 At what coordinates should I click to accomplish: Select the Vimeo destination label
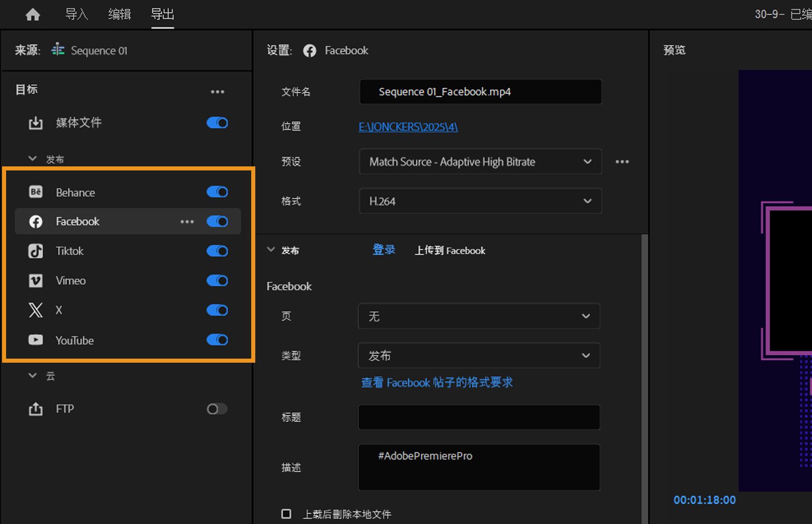tap(71, 281)
